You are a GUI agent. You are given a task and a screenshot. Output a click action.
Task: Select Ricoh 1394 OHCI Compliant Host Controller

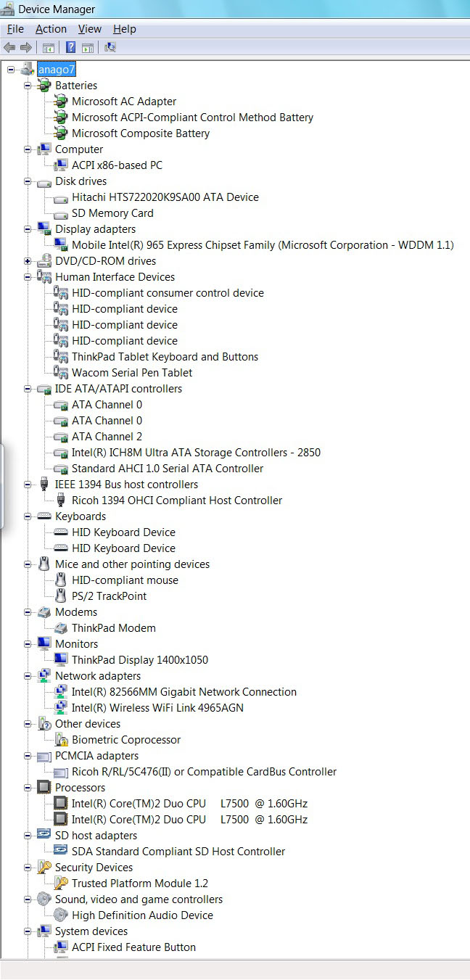click(177, 501)
